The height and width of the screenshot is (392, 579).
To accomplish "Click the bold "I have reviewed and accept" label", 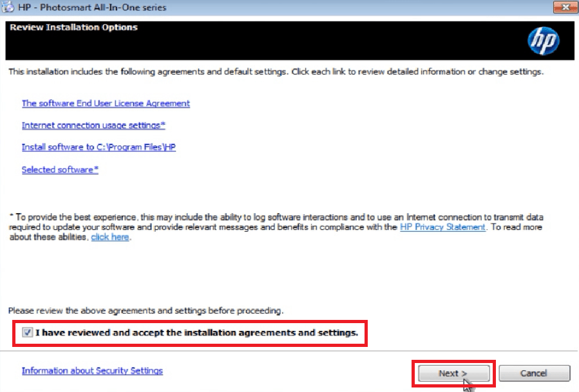I will click(196, 333).
